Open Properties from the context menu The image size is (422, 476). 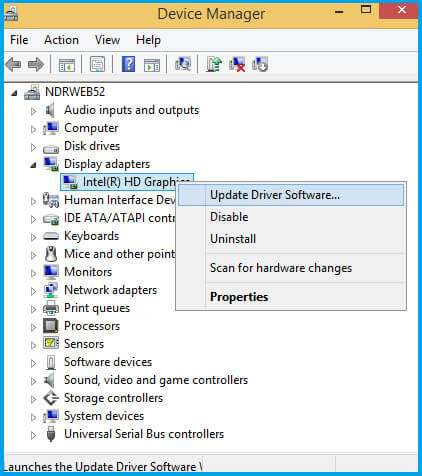(291, 297)
